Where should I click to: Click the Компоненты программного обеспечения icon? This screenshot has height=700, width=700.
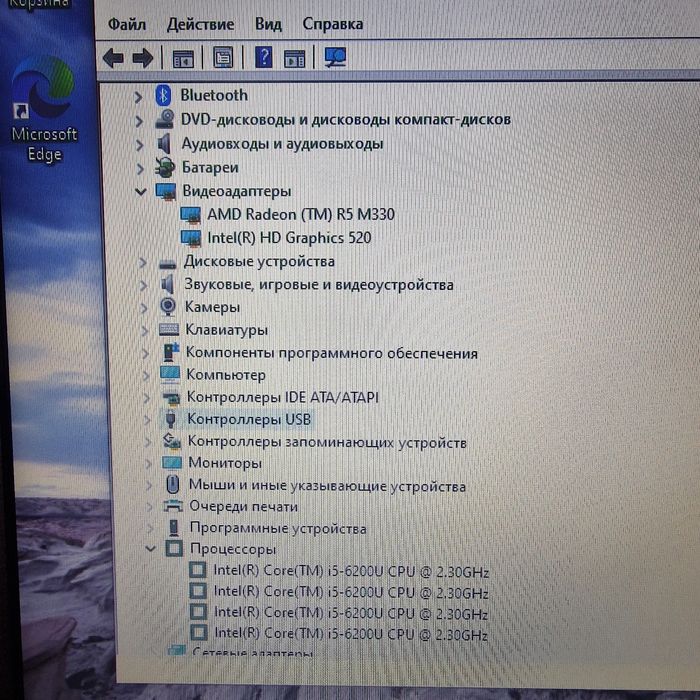coord(170,352)
